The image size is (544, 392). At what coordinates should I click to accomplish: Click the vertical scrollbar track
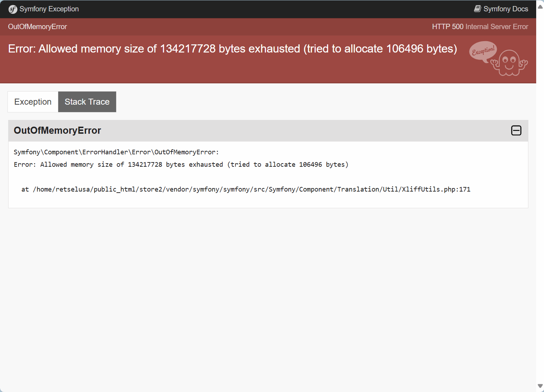[540, 196]
